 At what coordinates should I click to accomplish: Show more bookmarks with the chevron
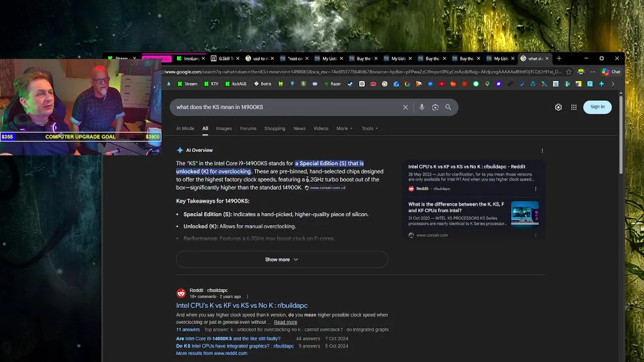pos(612,84)
